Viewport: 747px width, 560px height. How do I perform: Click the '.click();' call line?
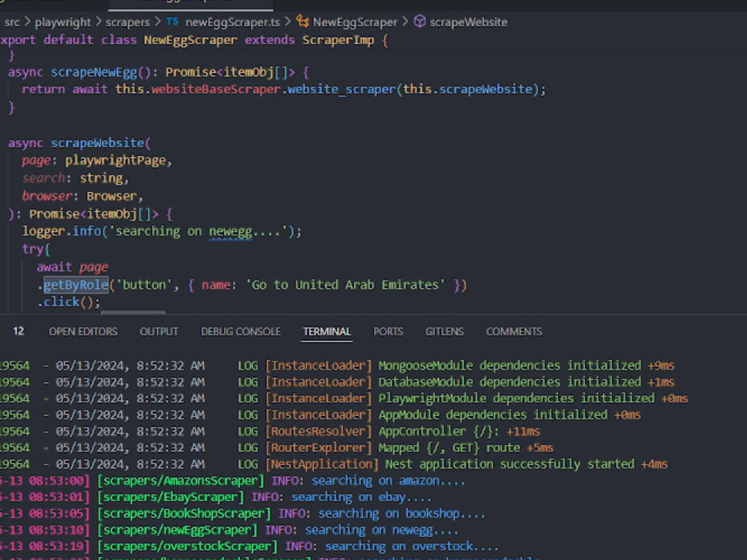coord(69,302)
